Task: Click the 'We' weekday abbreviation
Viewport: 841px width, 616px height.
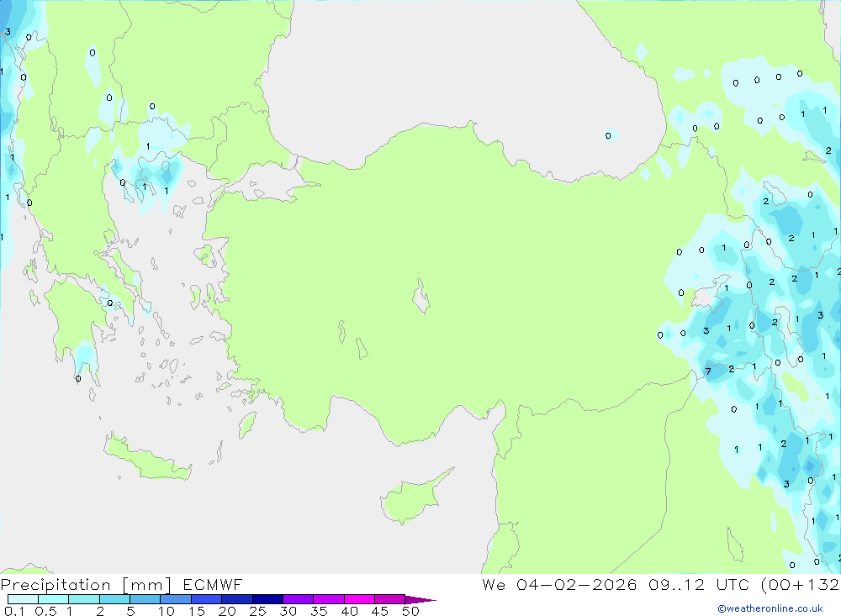Action: point(494,584)
